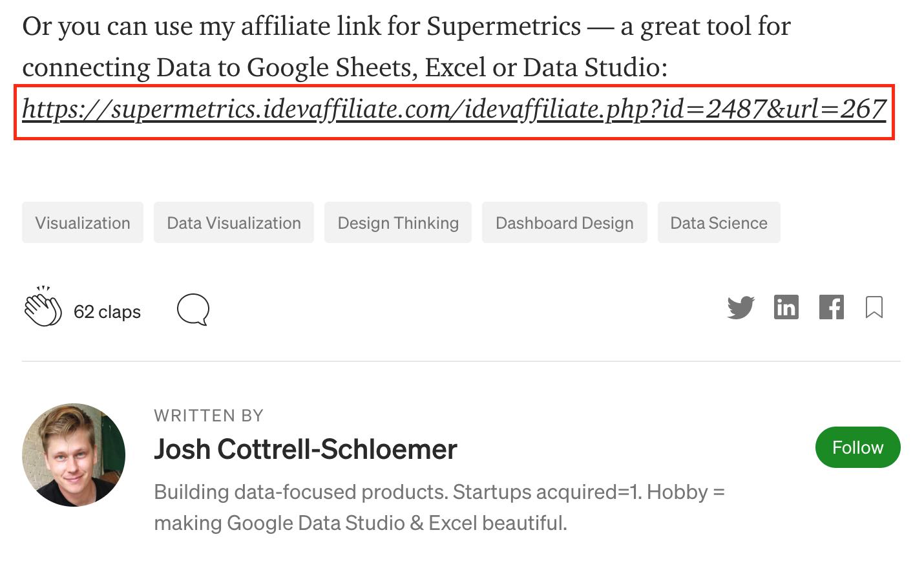Screen dimensions: 924x561
Task: Click the "WRITTEN BY" label
Action: coord(209,416)
